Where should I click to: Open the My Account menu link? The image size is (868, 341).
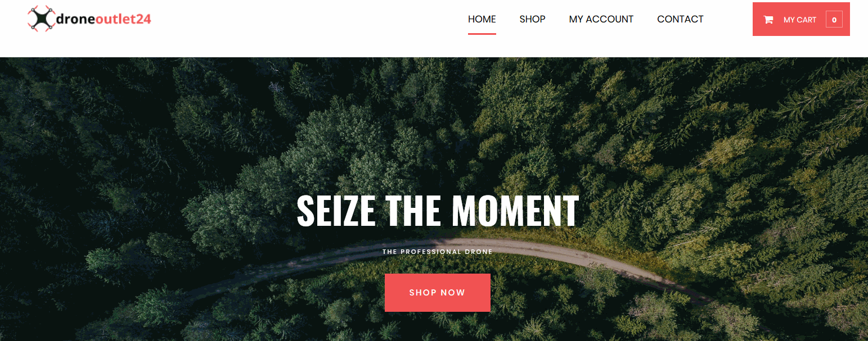(601, 19)
